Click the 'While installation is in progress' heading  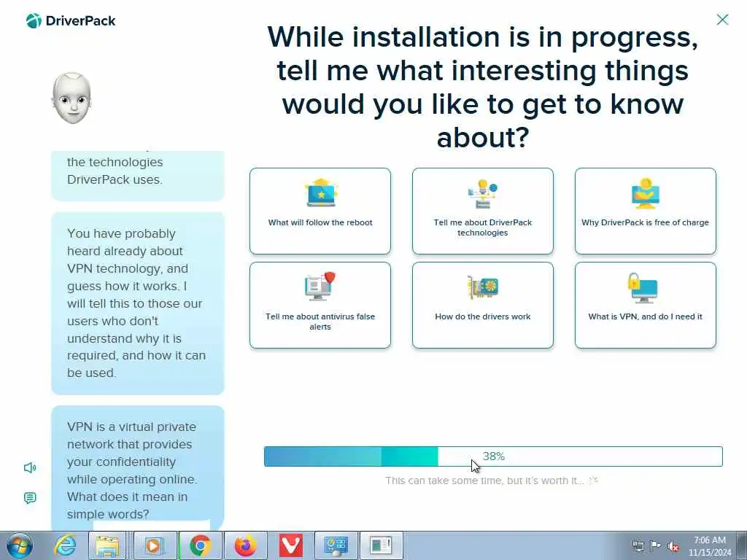click(x=483, y=87)
